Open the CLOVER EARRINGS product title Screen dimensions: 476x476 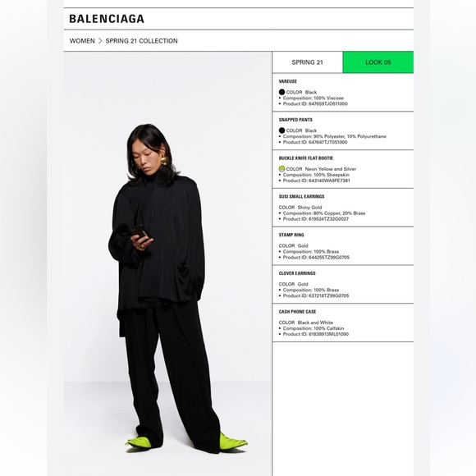point(297,273)
